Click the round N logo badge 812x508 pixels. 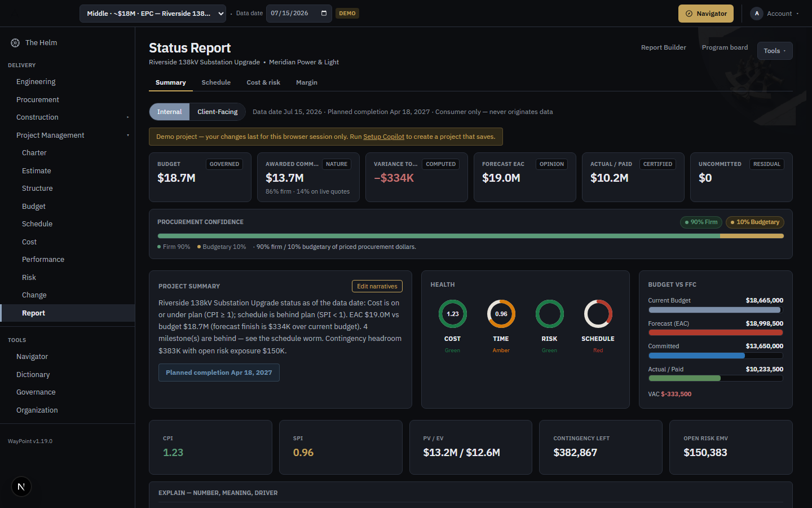pyautogui.click(x=21, y=487)
